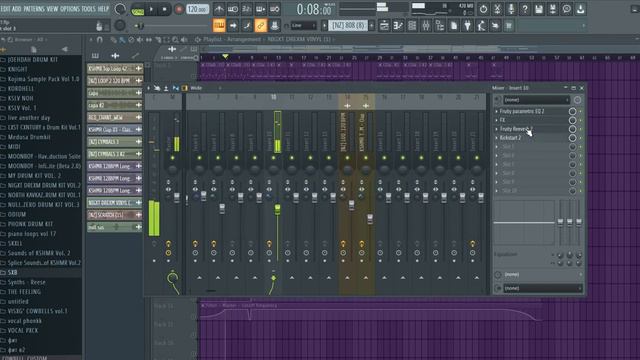Click the Stop button in transport
This screenshot has height=360, width=640.
(x=164, y=9)
